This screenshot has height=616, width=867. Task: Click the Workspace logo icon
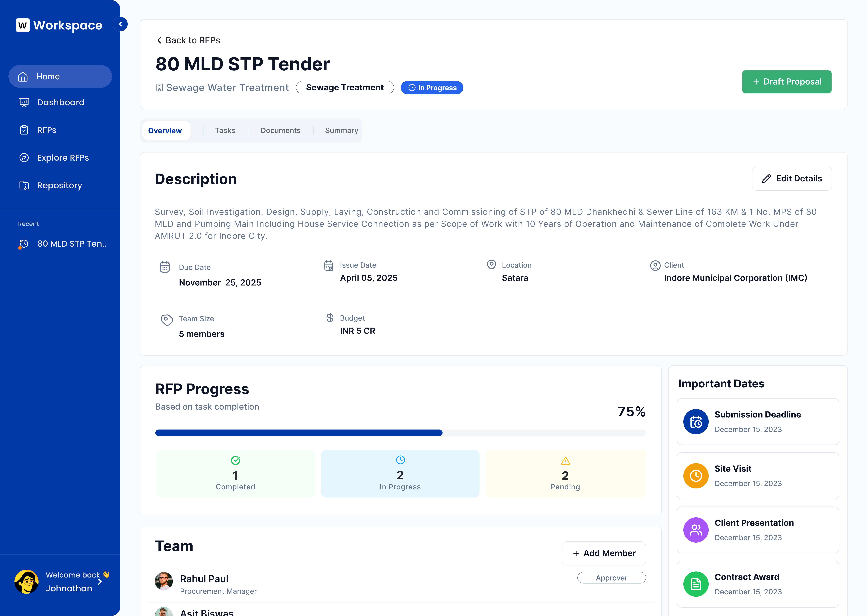[x=23, y=25]
